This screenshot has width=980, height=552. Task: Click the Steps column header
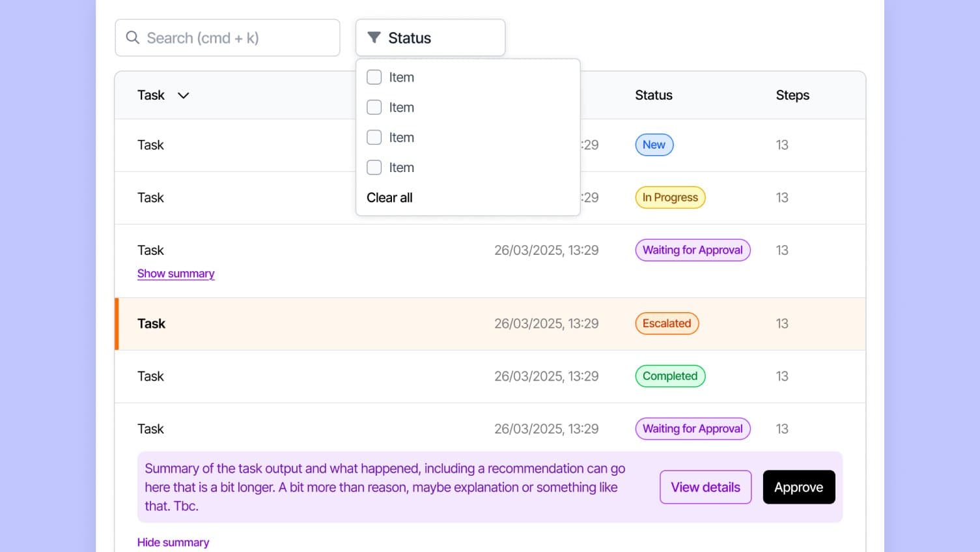pyautogui.click(x=792, y=95)
